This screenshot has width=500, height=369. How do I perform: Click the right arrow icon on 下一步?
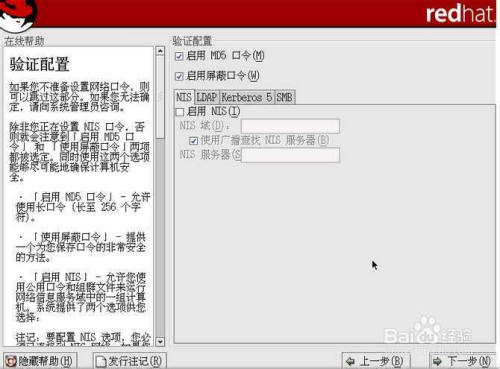[437, 361]
